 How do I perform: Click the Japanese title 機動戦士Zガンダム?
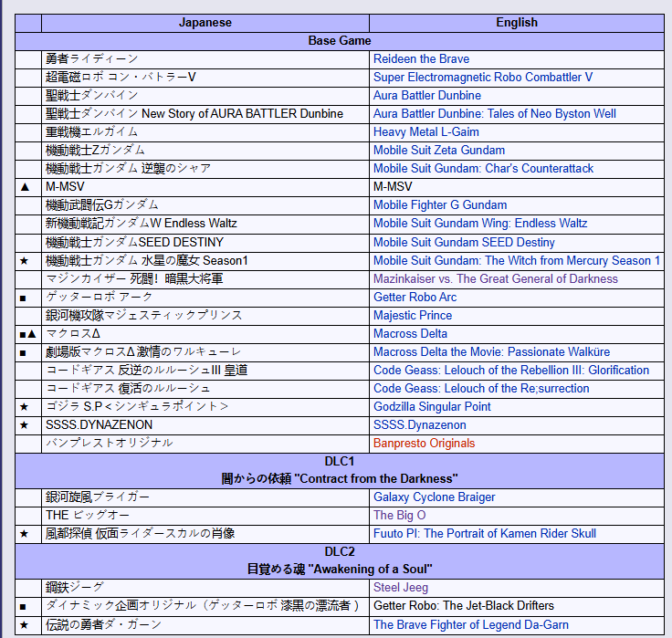tap(95, 151)
